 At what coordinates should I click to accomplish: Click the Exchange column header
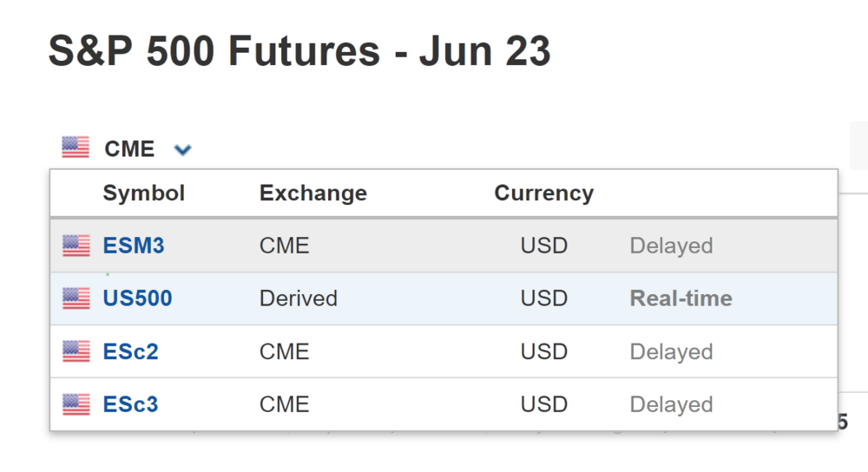313,193
